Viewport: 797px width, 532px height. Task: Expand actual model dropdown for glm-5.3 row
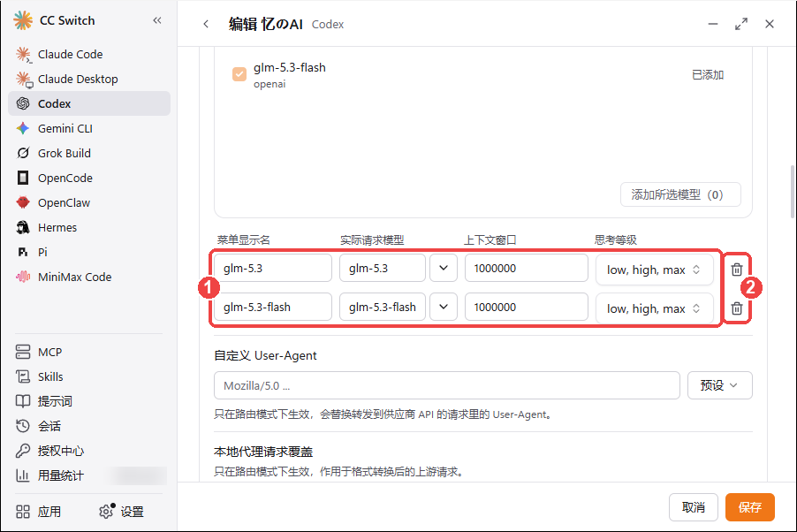[444, 268]
